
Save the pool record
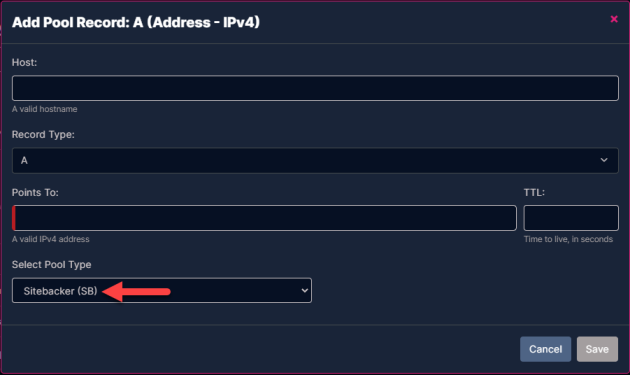click(x=597, y=349)
